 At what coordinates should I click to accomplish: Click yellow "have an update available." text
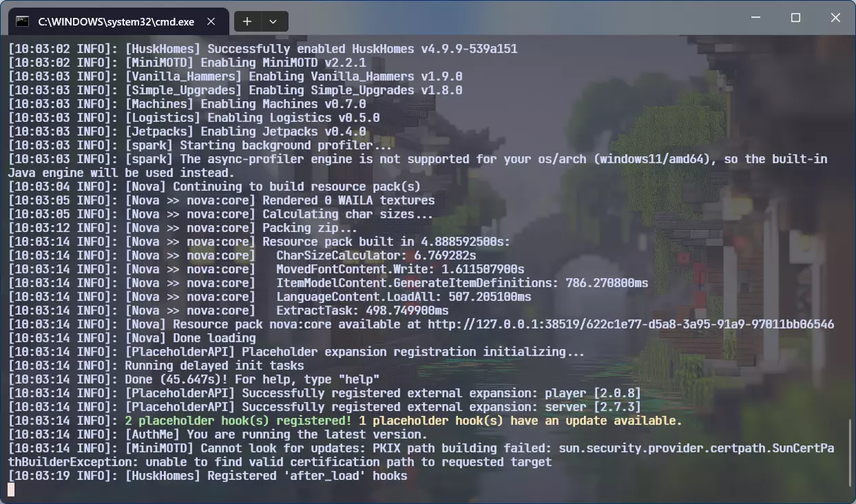coord(596,421)
